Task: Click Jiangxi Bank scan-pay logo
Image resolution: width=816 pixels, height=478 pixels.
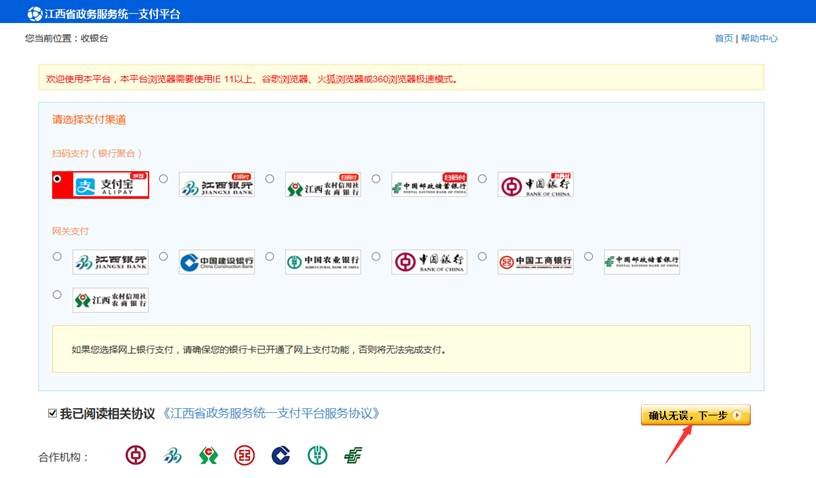Action: tap(216, 185)
